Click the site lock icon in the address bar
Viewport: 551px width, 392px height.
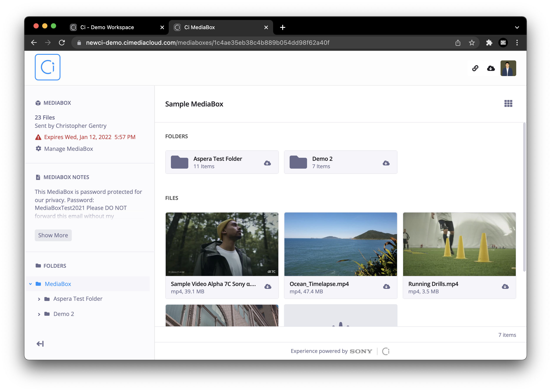coord(79,43)
